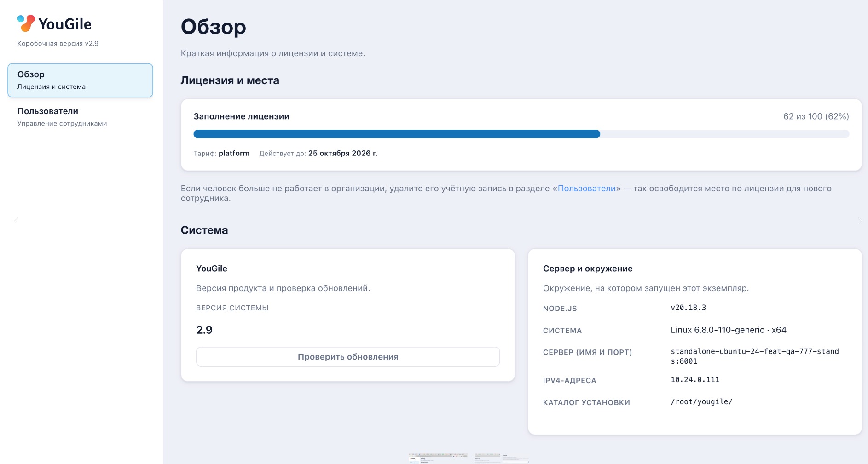Screen dimensions: 868x464
Task: Click "Версия продукта и проверка обновлений."
Action: [x=283, y=288]
